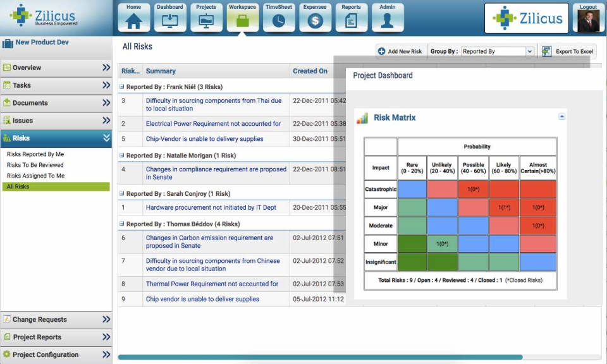This screenshot has width=607, height=364.
Task: Click the profile photo next to Logout
Action: [588, 21]
